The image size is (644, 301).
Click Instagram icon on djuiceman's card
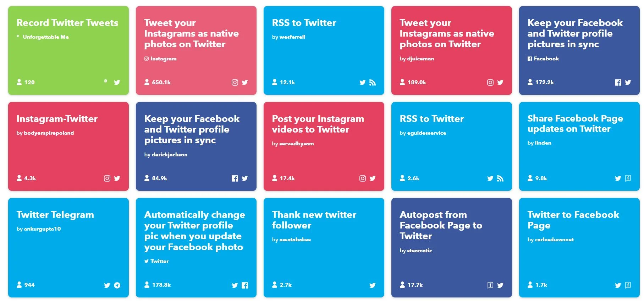[490, 82]
